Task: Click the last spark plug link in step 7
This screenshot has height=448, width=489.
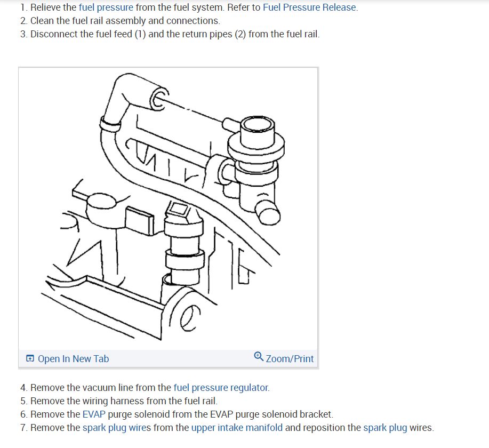Action: (385, 427)
